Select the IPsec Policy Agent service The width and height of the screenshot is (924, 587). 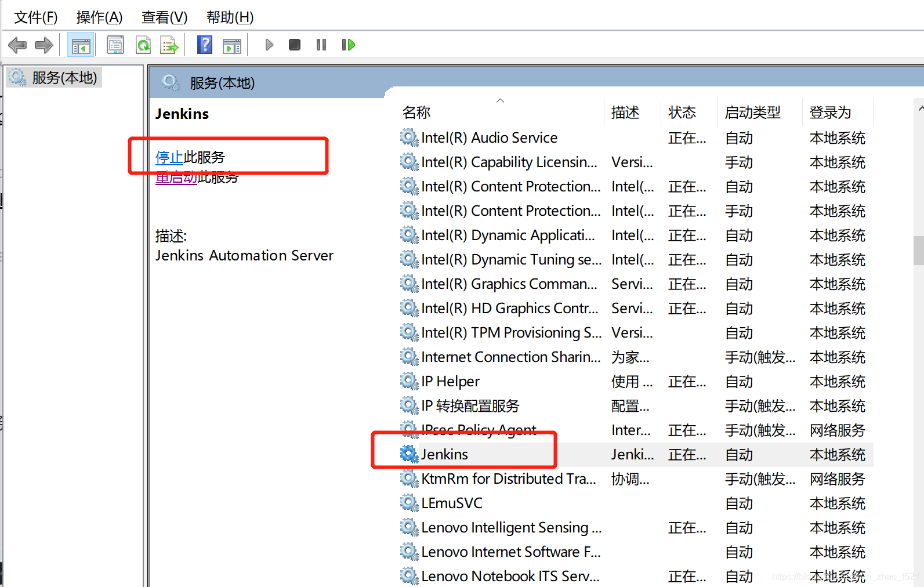[x=479, y=430]
